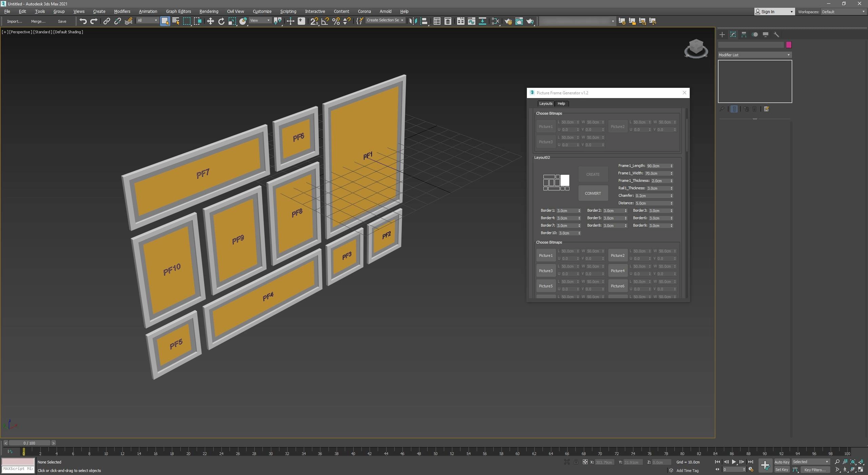868x475 pixels.
Task: Open Select by Name list icon
Action: click(176, 21)
